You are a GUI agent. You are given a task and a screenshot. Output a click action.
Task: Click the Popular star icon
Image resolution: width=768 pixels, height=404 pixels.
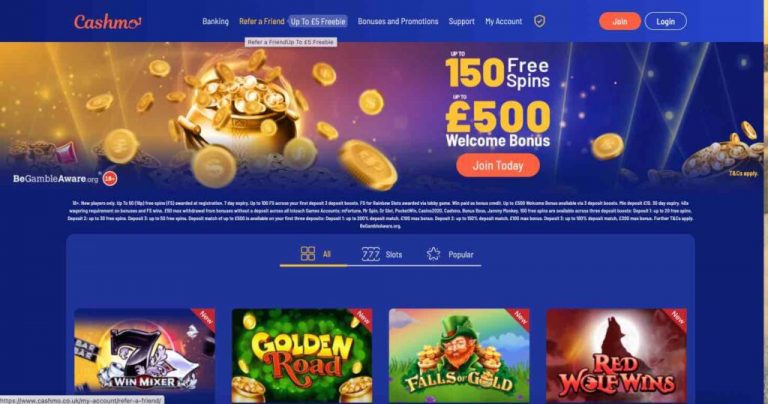coord(433,254)
